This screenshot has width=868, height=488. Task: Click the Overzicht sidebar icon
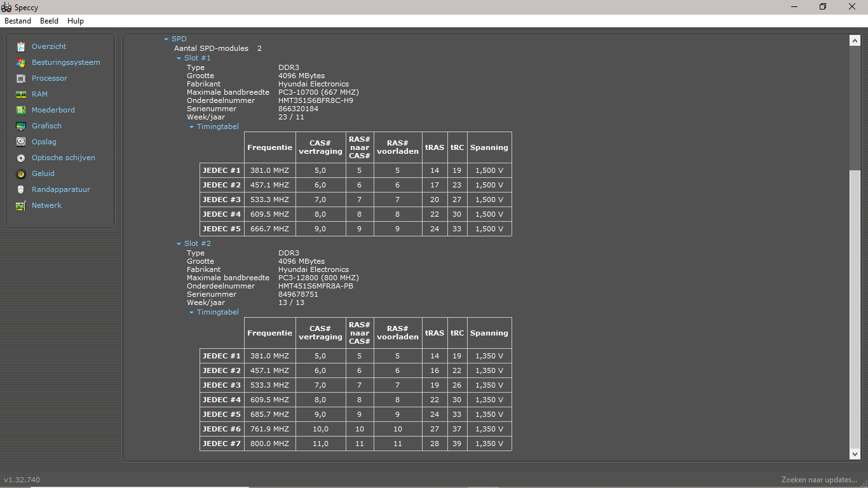coord(21,46)
